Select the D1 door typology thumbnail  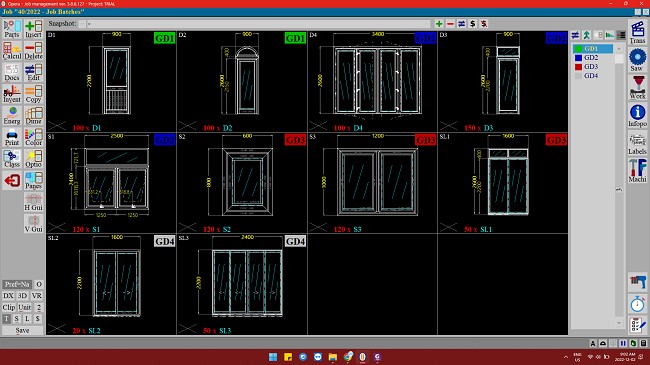(x=111, y=81)
